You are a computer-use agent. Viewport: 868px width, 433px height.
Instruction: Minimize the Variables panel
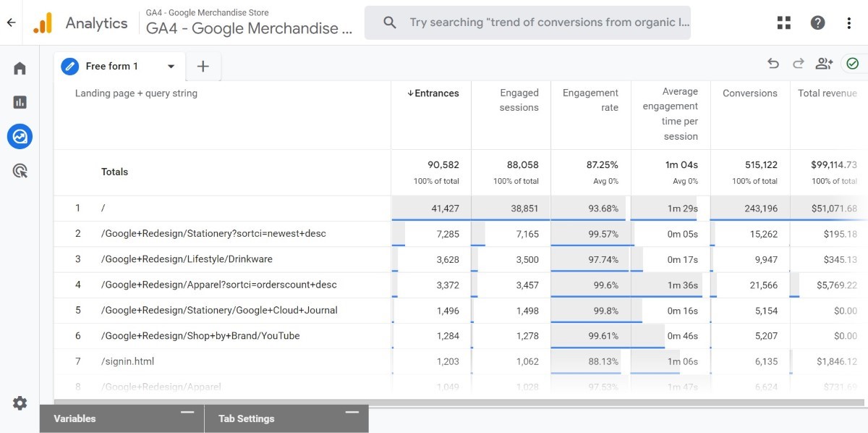coord(187,412)
